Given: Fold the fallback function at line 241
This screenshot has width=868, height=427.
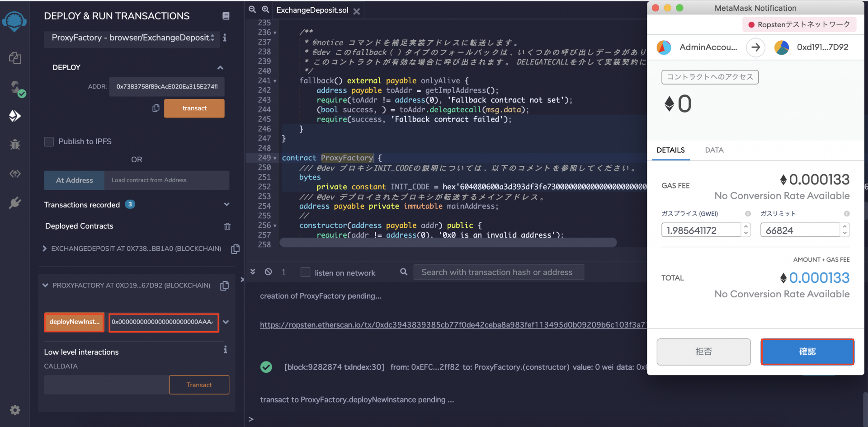Looking at the screenshot, I should point(275,81).
